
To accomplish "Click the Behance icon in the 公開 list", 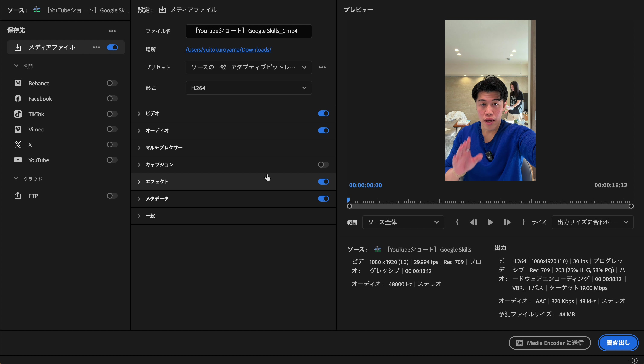I will coord(18,83).
